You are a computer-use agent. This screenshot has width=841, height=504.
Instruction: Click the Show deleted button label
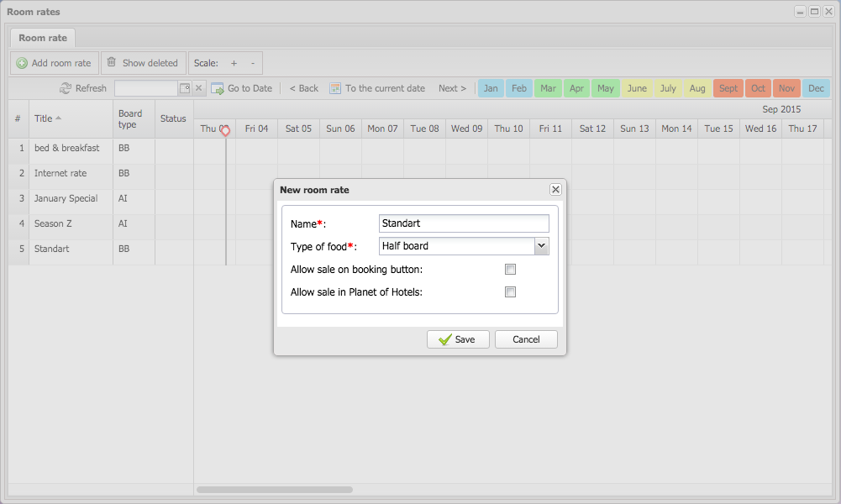(x=150, y=63)
